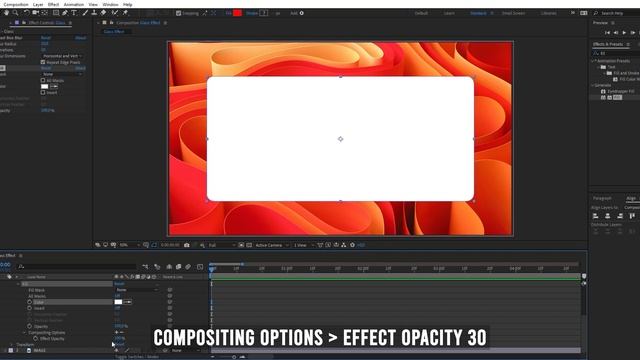
Task: Toggle the Color property stopwatch in timeline
Action: coord(29,302)
